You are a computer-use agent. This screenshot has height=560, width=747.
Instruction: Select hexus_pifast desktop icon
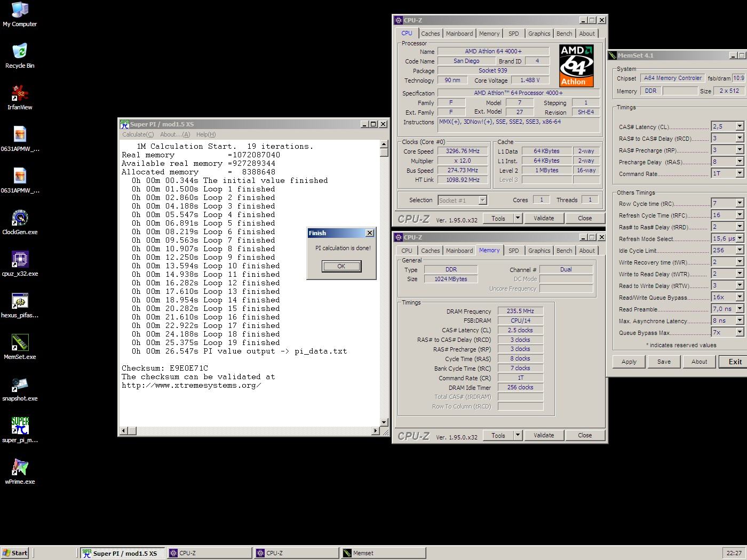(20, 306)
